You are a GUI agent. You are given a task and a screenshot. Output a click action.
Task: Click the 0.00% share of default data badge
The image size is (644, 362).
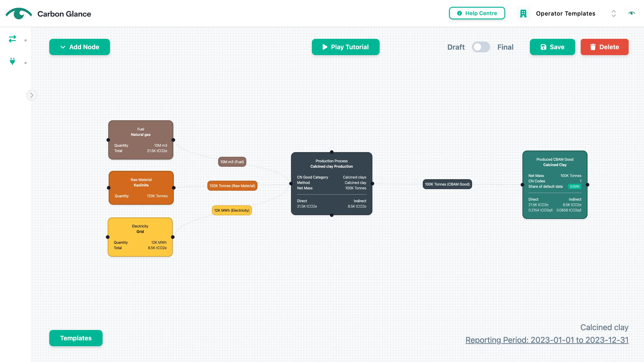574,186
